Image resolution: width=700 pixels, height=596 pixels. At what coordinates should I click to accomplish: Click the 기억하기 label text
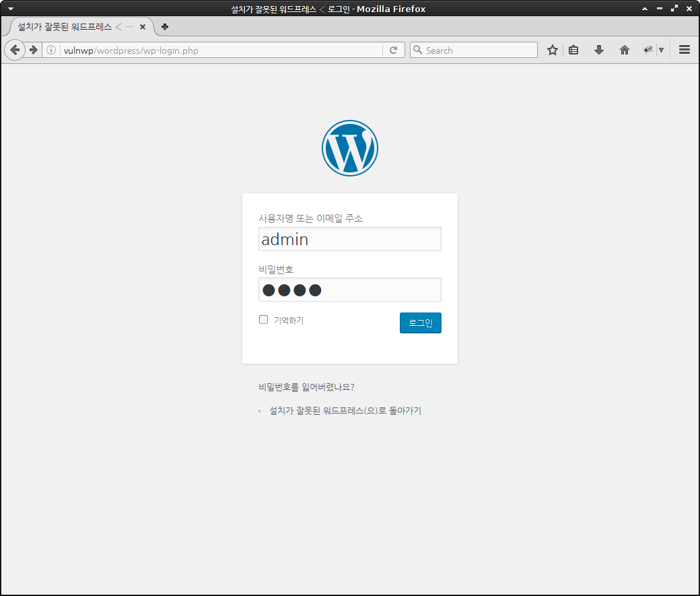tap(289, 321)
